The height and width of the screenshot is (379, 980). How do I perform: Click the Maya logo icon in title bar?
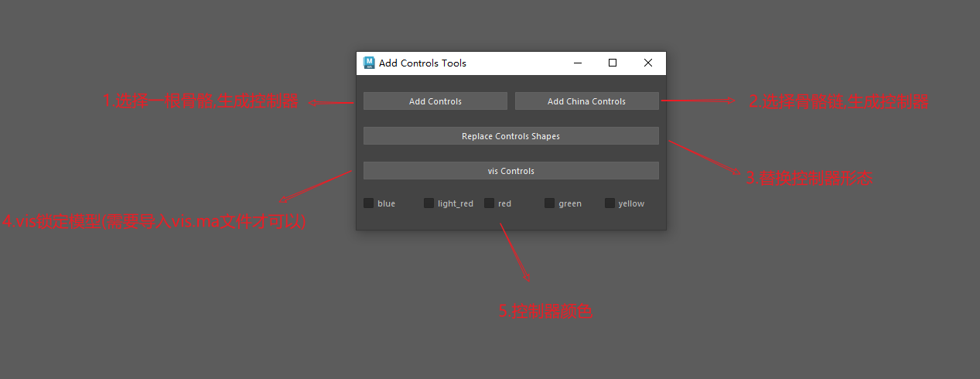[369, 63]
